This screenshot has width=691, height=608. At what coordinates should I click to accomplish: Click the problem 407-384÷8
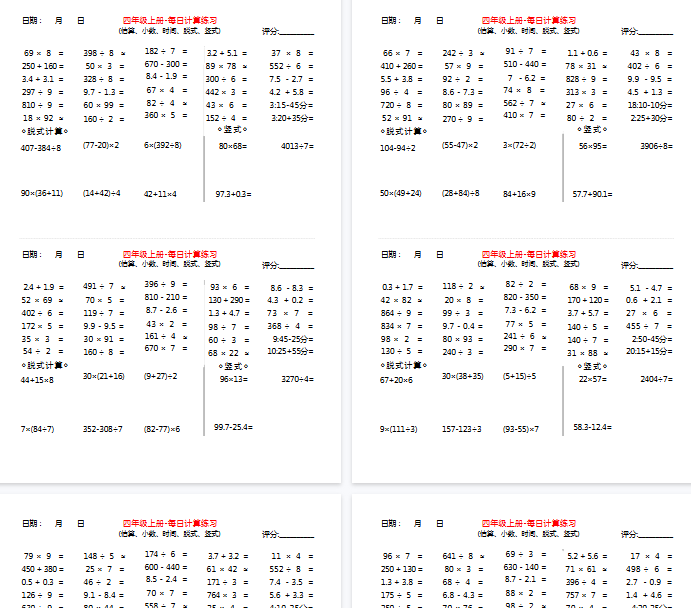pos(41,147)
